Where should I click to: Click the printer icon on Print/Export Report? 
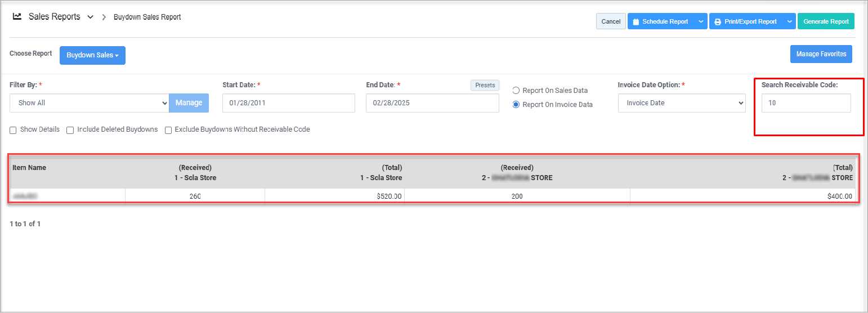(718, 22)
